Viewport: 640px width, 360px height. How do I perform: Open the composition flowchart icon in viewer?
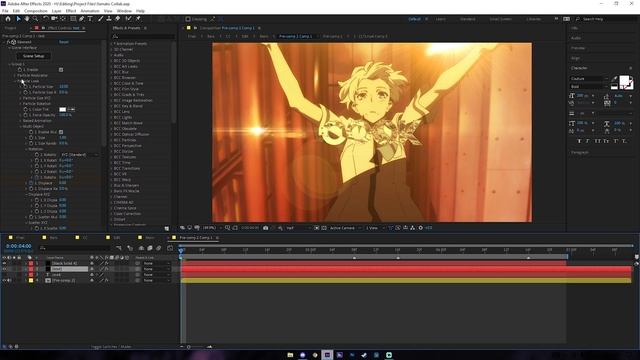click(x=413, y=228)
